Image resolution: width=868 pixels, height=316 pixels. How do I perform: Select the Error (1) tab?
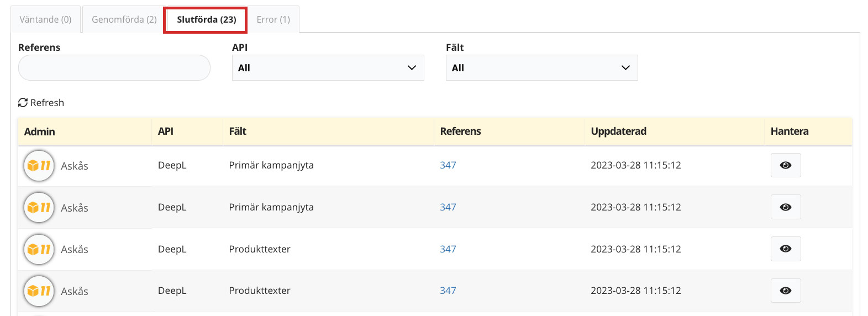tap(273, 19)
